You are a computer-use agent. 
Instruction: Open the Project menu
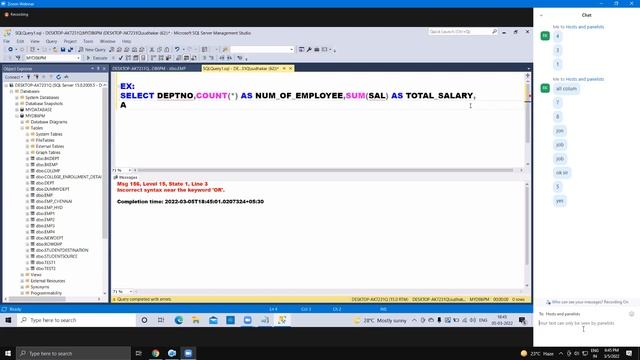(70, 41)
